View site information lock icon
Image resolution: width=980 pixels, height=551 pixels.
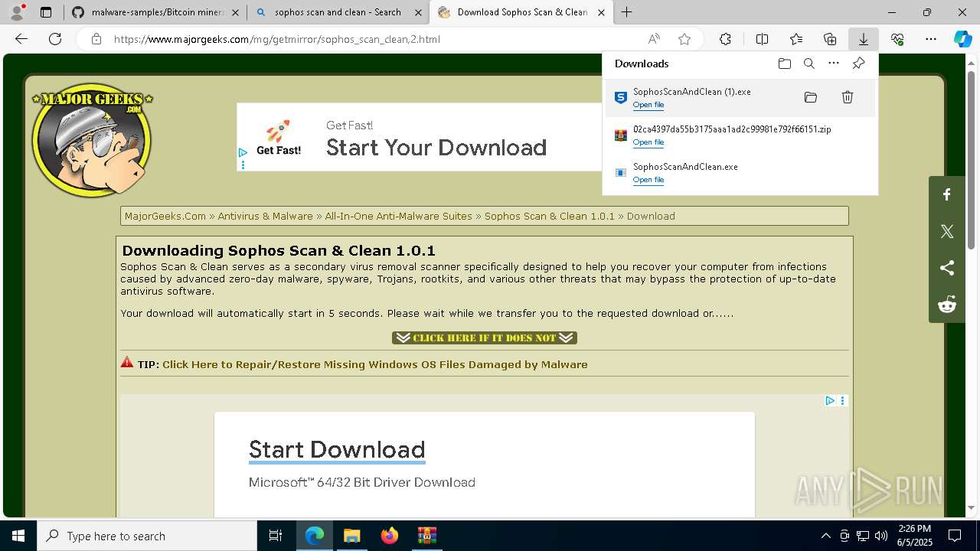96,39
